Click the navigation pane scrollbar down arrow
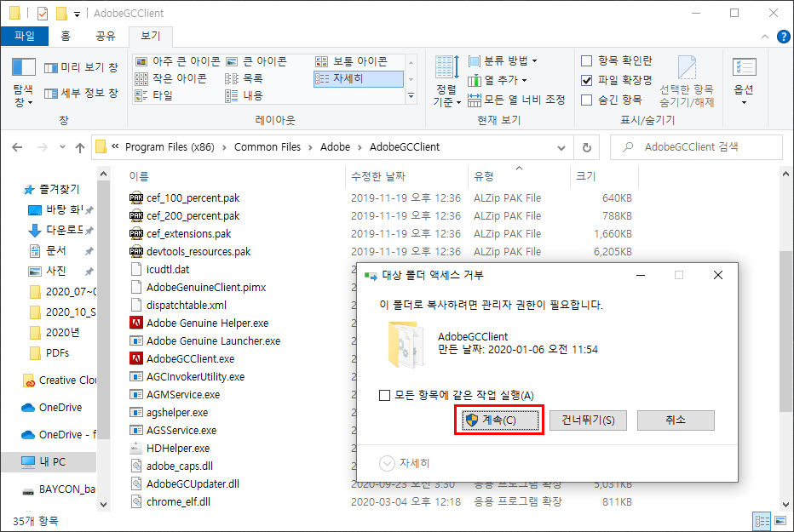The image size is (794, 532). click(103, 504)
